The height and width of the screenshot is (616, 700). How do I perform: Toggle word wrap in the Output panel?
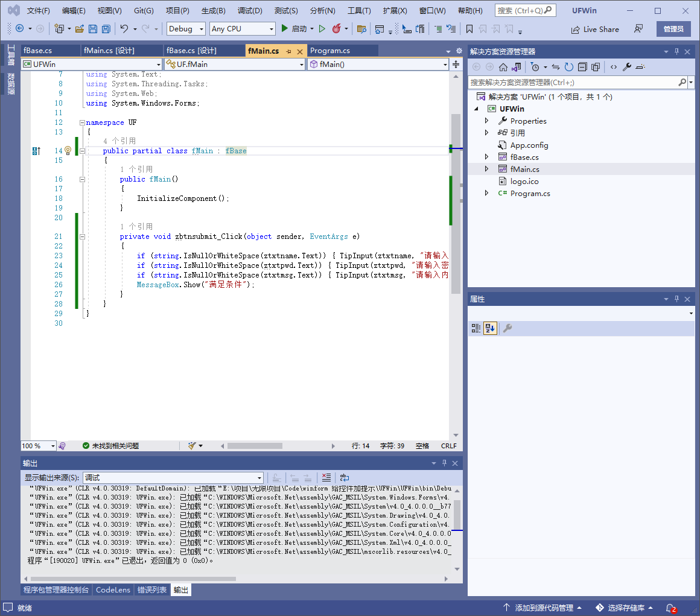click(x=344, y=478)
